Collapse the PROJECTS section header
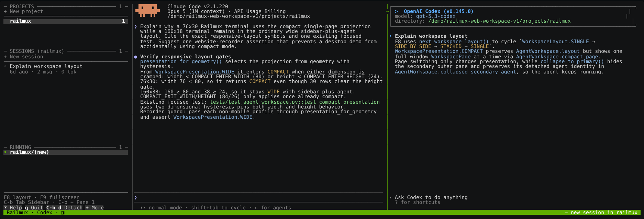Image resolution: width=644 pixels, height=219 pixels. click(66, 7)
